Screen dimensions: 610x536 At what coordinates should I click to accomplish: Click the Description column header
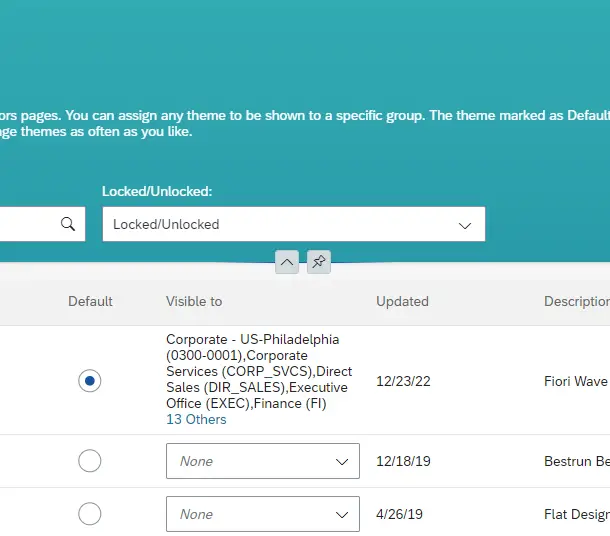[576, 301]
